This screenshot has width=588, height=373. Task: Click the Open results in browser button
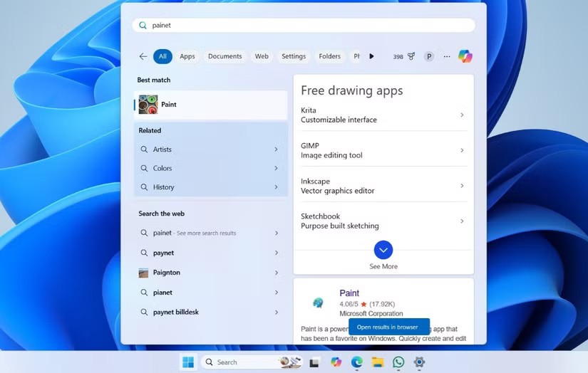(x=388, y=327)
